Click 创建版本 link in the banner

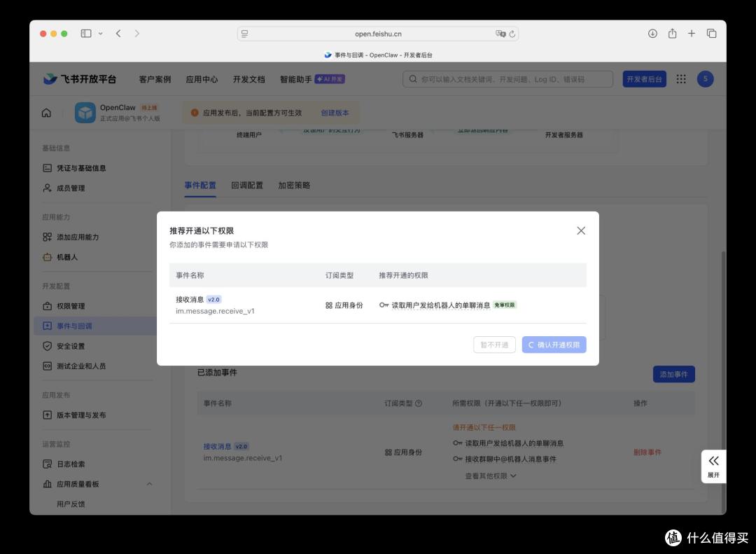[x=335, y=113]
